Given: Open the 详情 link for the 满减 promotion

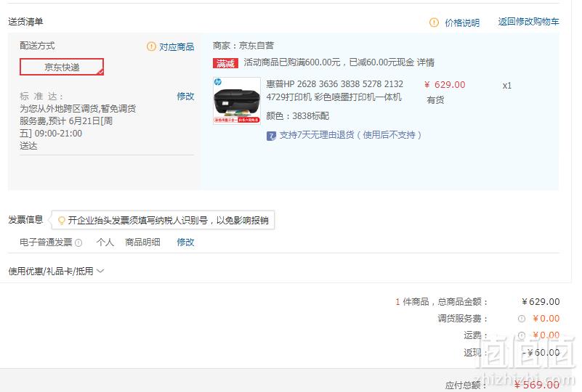Looking at the screenshot, I should pyautogui.click(x=425, y=62).
